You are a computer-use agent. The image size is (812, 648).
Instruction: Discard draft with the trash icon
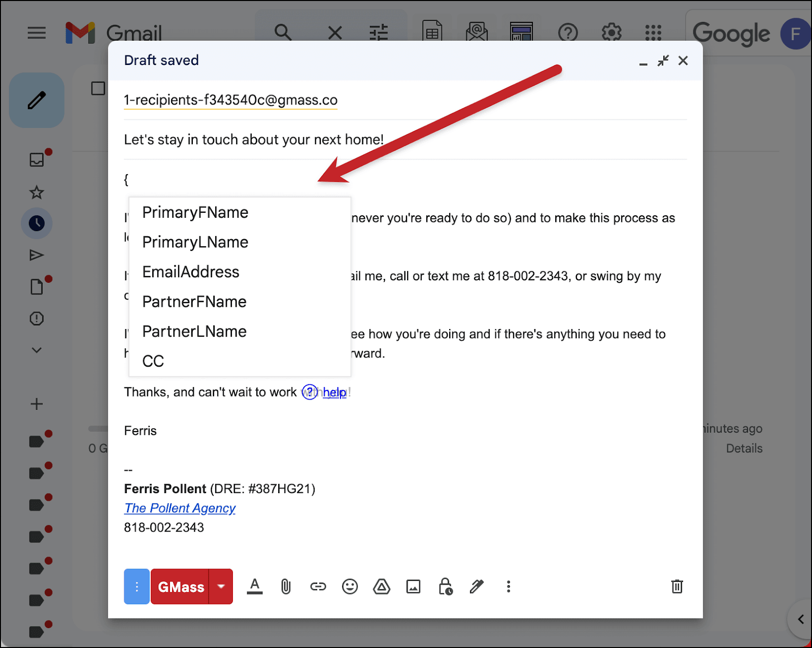(x=677, y=587)
